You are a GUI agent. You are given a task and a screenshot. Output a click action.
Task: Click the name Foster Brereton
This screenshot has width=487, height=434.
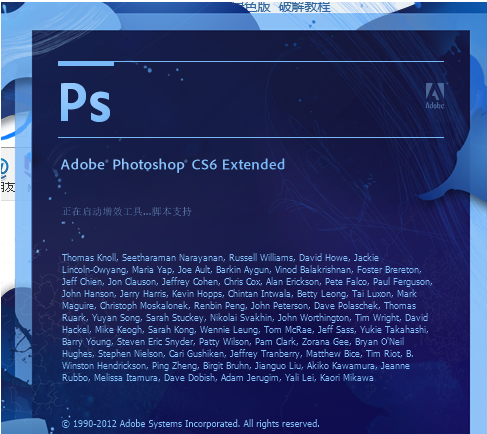click(x=389, y=270)
